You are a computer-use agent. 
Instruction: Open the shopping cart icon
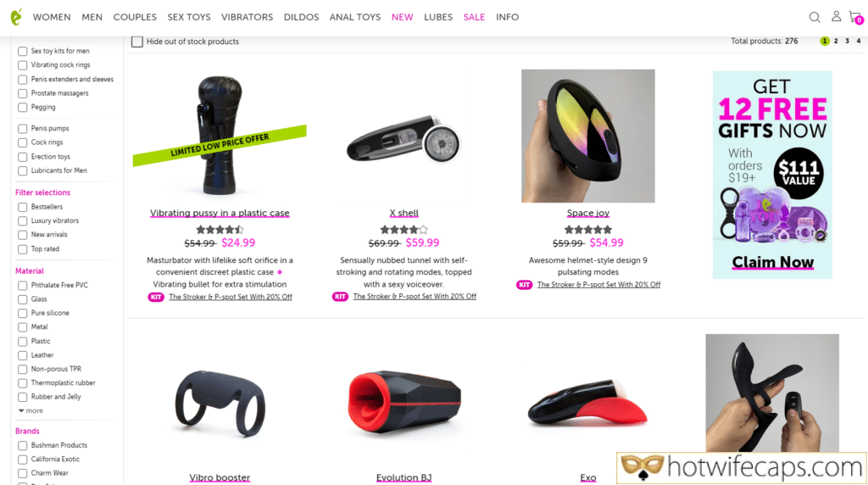[x=856, y=17]
